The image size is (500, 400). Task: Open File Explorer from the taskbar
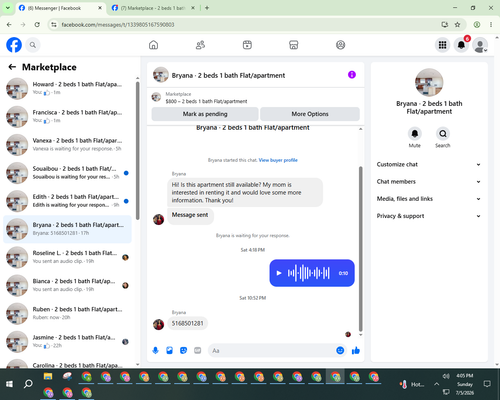pos(48,377)
